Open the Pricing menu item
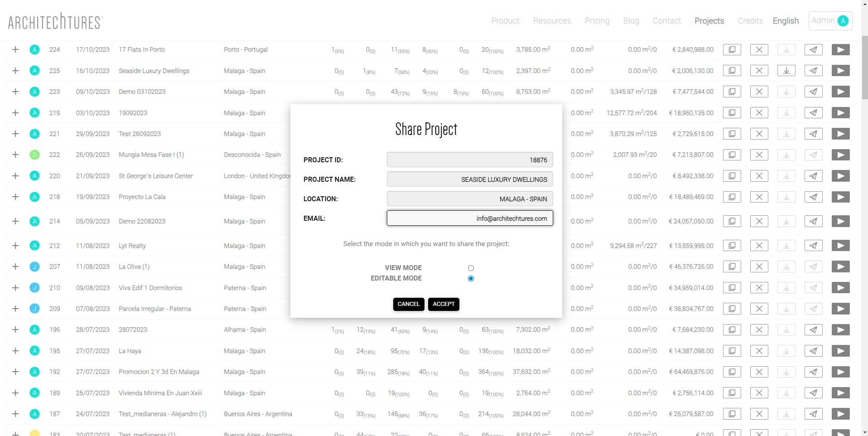The width and height of the screenshot is (868, 436). (597, 20)
